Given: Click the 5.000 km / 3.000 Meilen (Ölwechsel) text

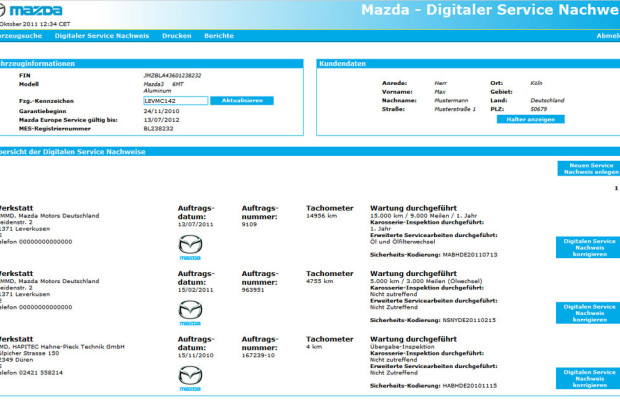Looking at the screenshot, I should click(x=426, y=281).
